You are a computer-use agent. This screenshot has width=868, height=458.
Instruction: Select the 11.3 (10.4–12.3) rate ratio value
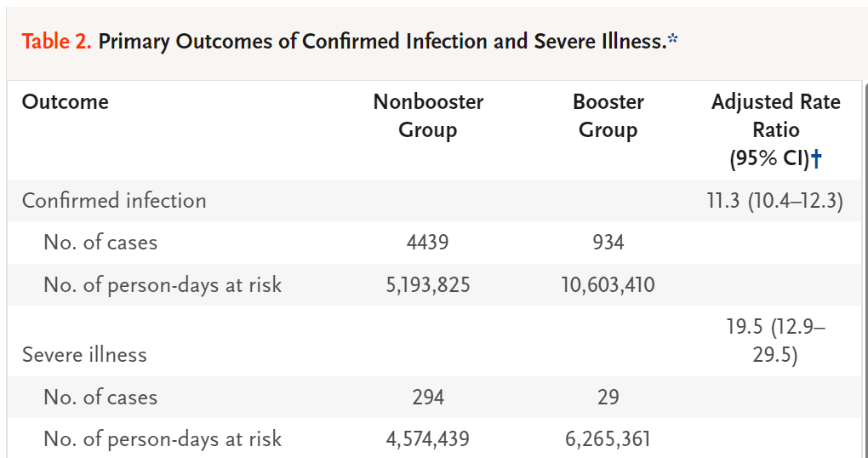(x=775, y=201)
